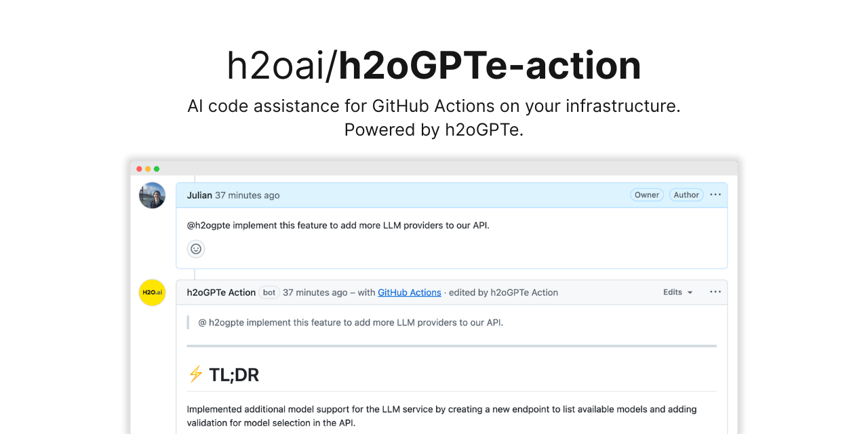The width and height of the screenshot is (868, 434).
Task: Click the quoted @h2ogpte text in bot reply
Action: pos(351,322)
